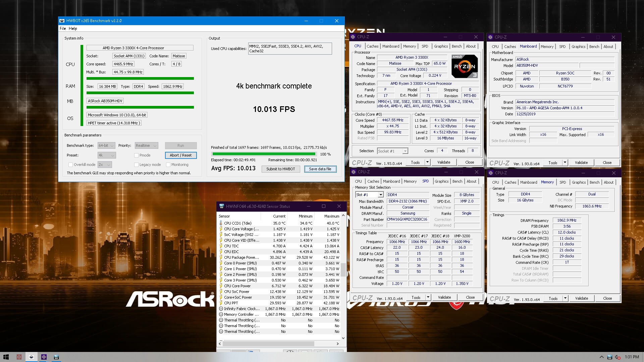Open the File menu in HWBOT x265

(63, 28)
